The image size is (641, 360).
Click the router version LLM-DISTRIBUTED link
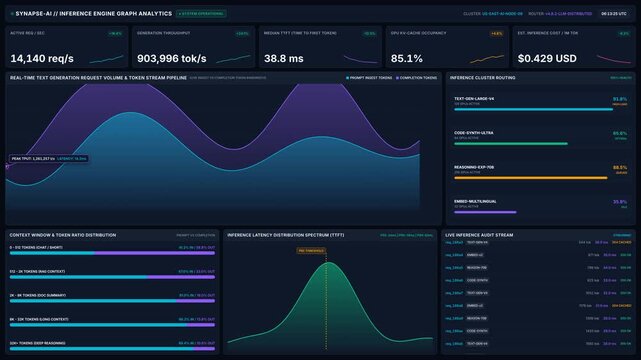[x=569, y=13]
